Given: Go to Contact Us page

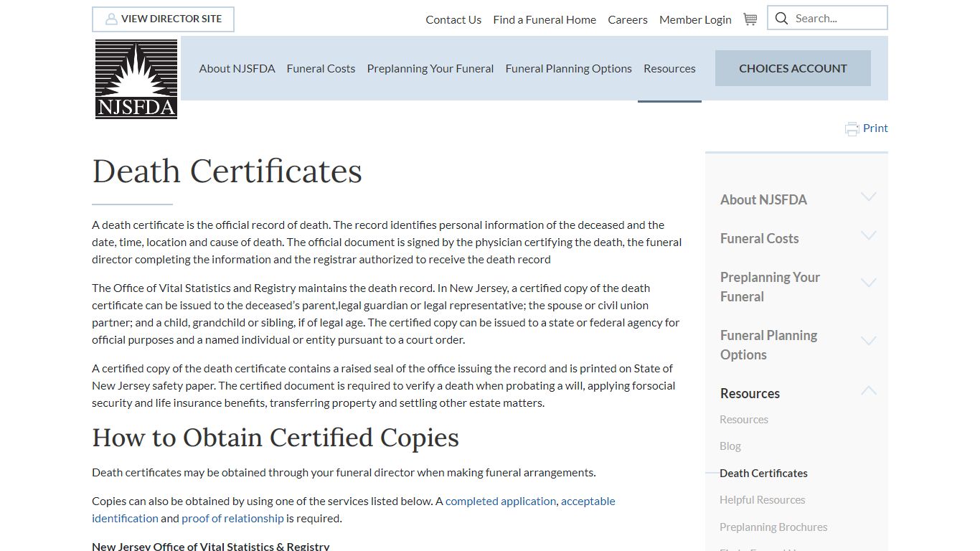Looking at the screenshot, I should pyautogui.click(x=453, y=19).
